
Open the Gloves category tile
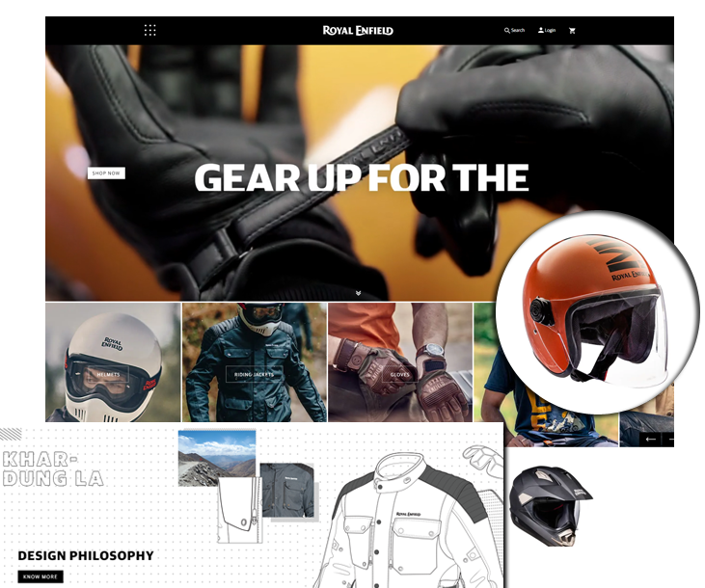(399, 374)
